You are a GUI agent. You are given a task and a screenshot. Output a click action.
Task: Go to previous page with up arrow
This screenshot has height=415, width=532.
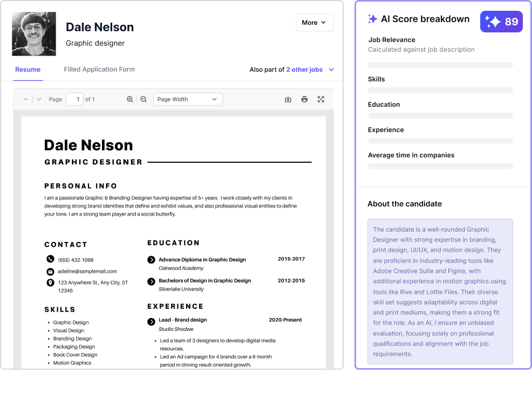pyautogui.click(x=25, y=99)
